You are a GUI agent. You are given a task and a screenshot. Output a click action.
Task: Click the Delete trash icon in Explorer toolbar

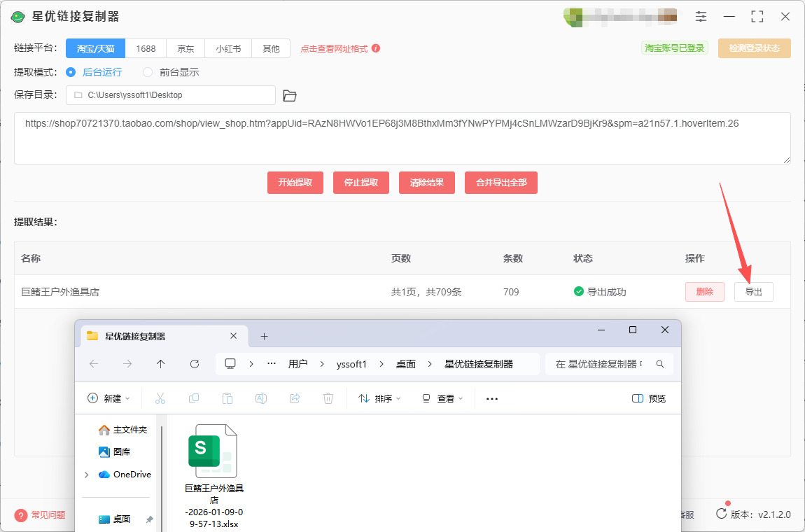point(328,398)
